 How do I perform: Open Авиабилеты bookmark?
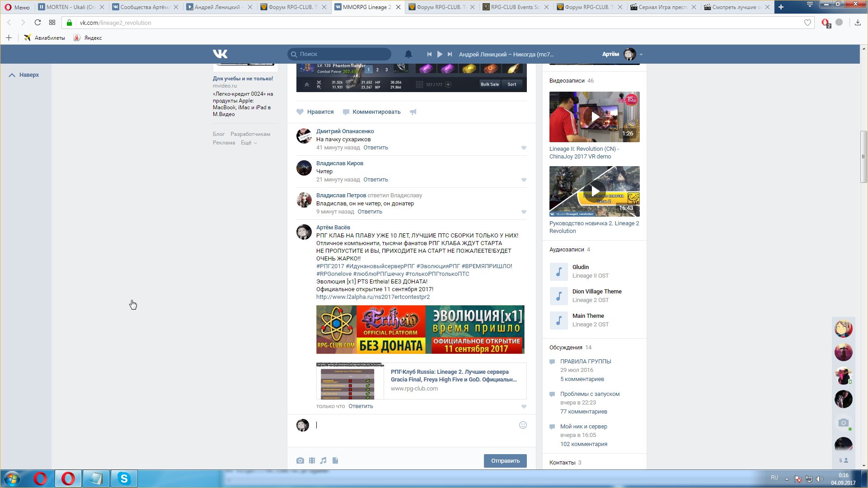[44, 38]
